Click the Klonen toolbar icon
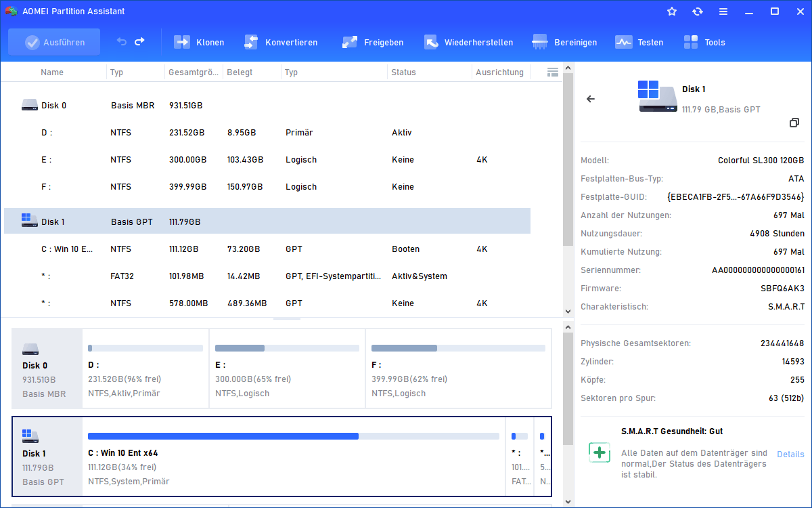This screenshot has height=508, width=812. [182, 42]
